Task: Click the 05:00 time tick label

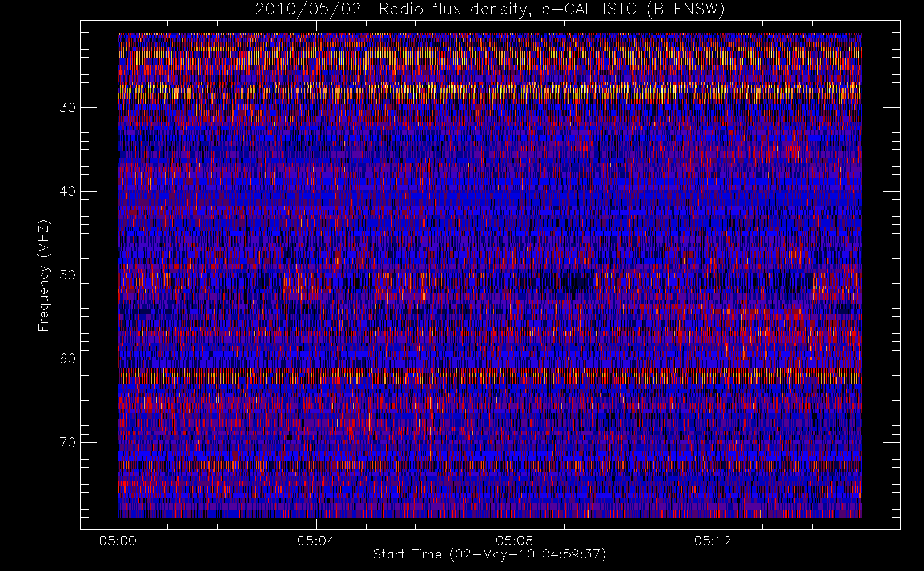Action: [118, 541]
